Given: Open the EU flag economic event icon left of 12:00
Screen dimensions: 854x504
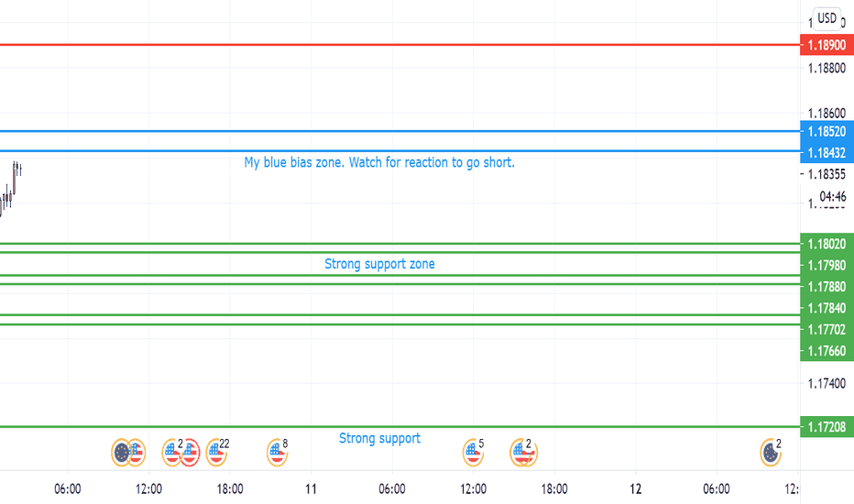Looking at the screenshot, I should pyautogui.click(x=121, y=453).
